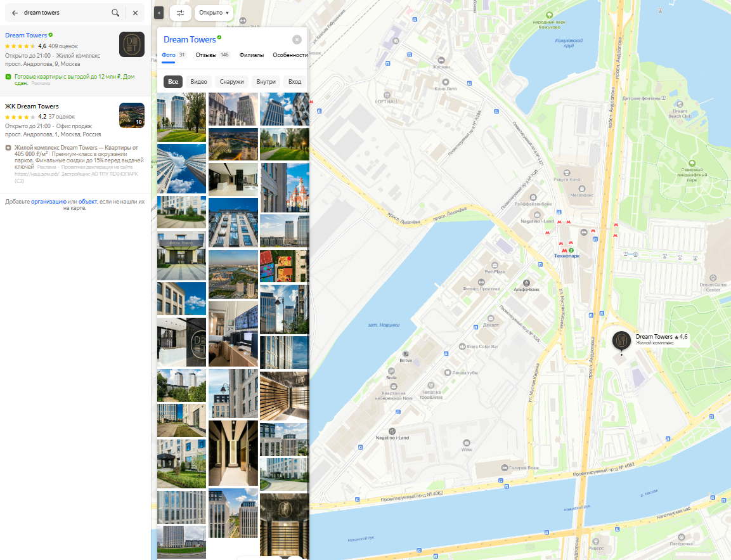Toggle the Внутри photo filter
This screenshot has width=731, height=560.
pyautogui.click(x=266, y=82)
